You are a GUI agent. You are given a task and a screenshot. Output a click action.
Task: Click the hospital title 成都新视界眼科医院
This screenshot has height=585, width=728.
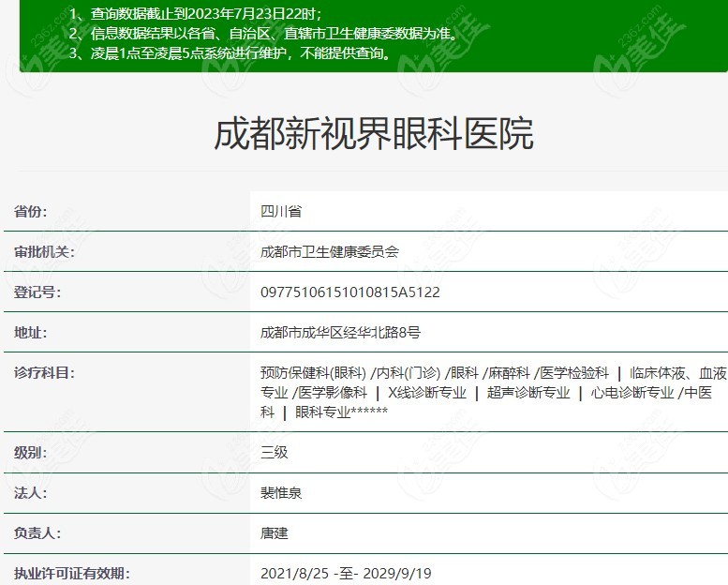pyautogui.click(x=373, y=135)
